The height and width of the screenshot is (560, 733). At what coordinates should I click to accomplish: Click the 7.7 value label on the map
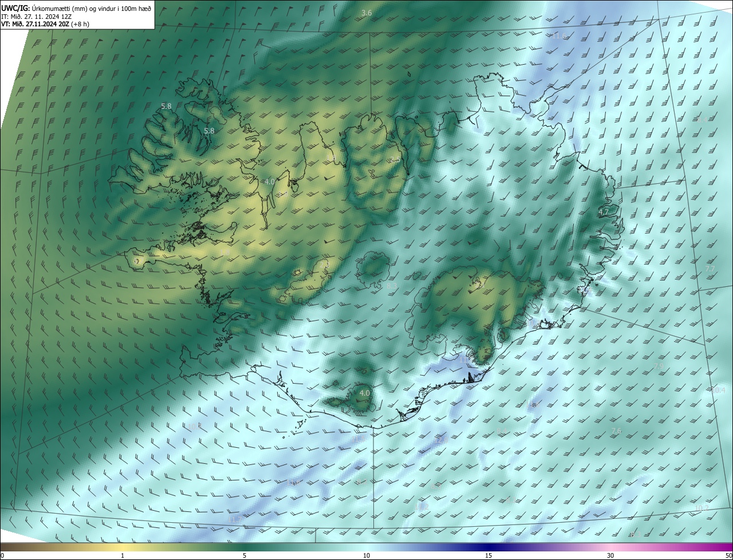[710, 269]
